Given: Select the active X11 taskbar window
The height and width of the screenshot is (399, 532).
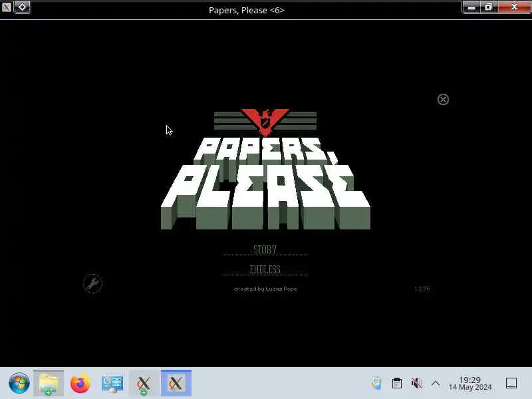Looking at the screenshot, I should point(176,384).
